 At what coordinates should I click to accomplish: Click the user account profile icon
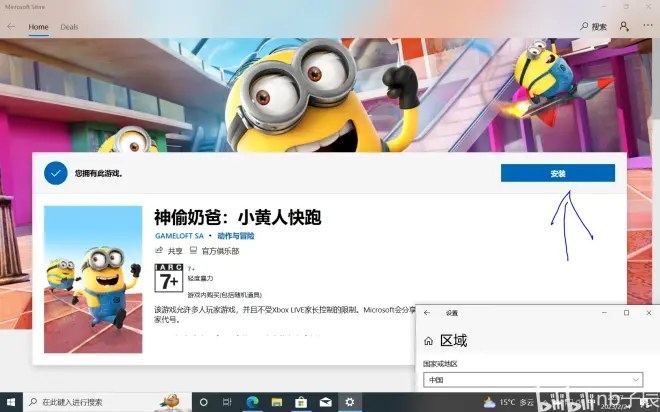pos(624,27)
